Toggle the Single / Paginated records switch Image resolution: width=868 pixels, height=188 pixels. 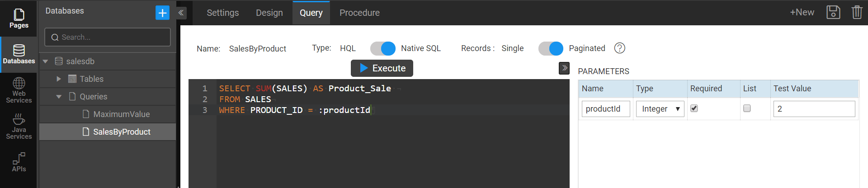(551, 48)
